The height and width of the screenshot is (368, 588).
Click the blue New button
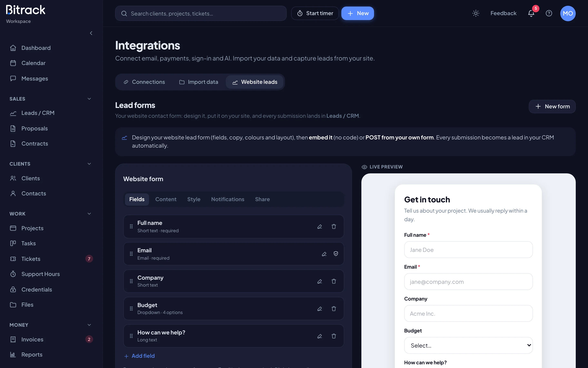tap(357, 13)
